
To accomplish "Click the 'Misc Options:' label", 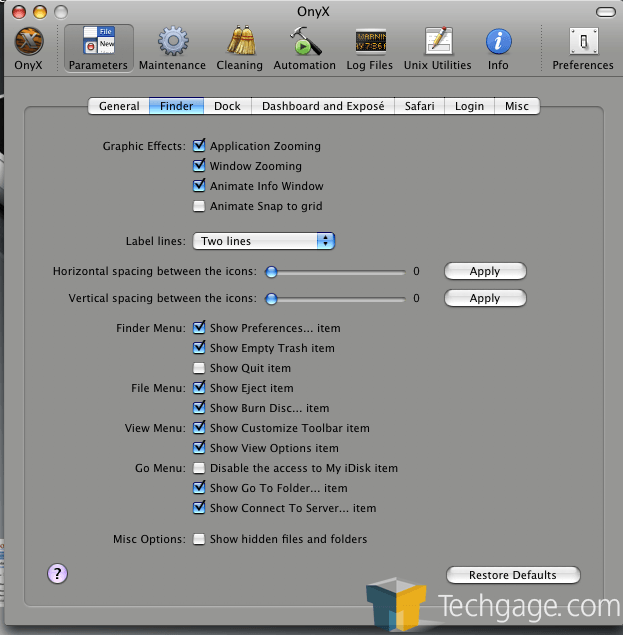I will coord(149,539).
